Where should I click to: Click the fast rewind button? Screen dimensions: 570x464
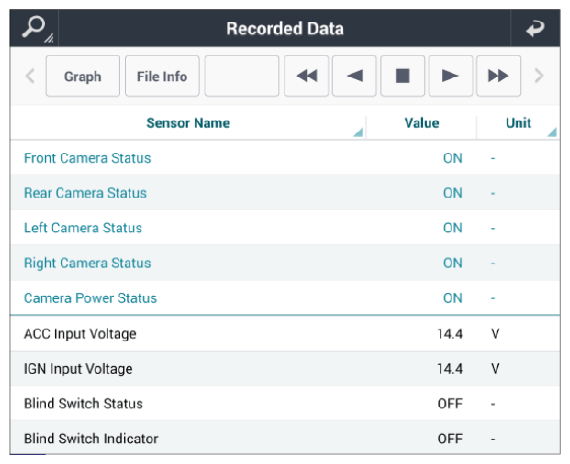click(x=306, y=76)
